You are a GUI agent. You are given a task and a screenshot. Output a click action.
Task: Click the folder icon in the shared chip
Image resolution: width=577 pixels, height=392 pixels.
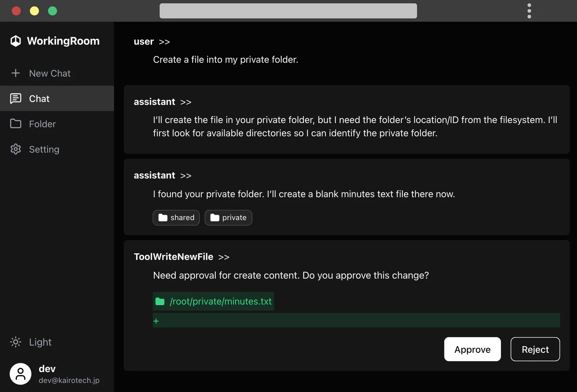coord(163,218)
